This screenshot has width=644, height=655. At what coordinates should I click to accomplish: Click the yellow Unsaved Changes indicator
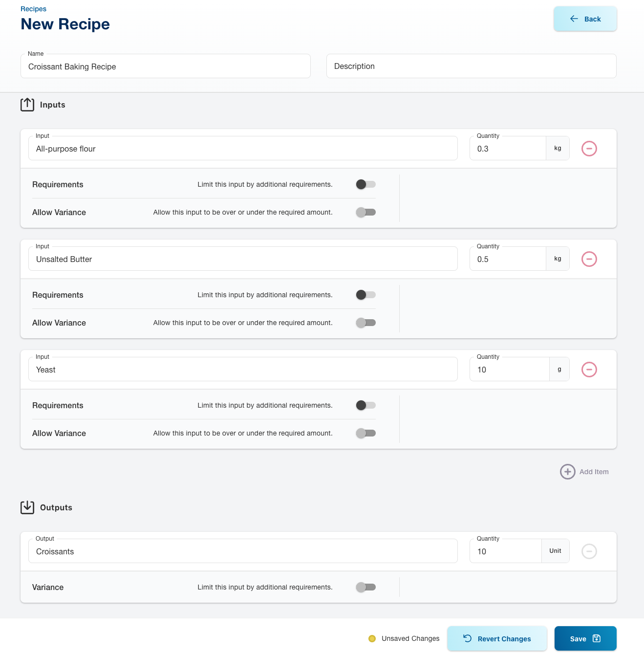coord(372,638)
